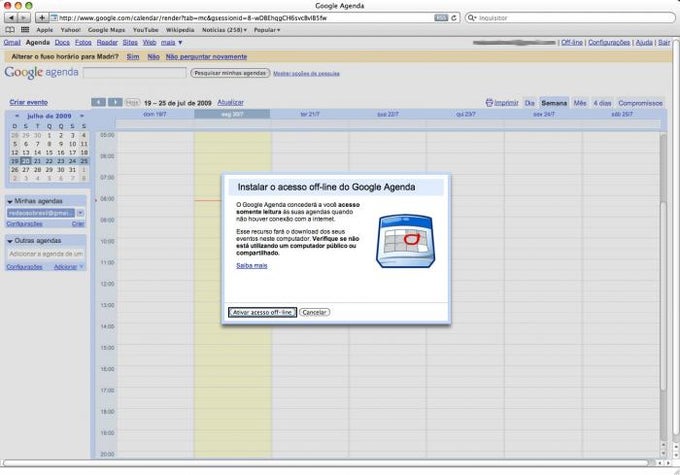
Task: Go to next month in mini calendar
Action: 82,116
